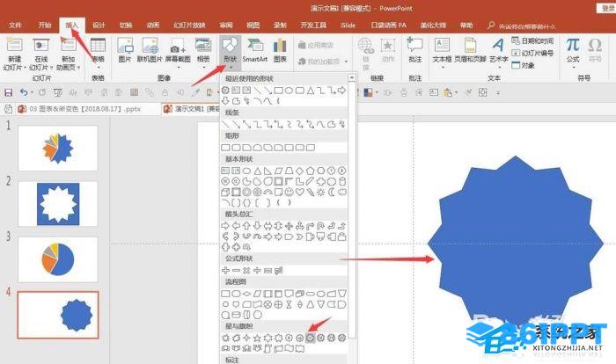This screenshot has width=616, height=364.
Task: Open the quick access toolbar customize arrow
Action: (498, 93)
